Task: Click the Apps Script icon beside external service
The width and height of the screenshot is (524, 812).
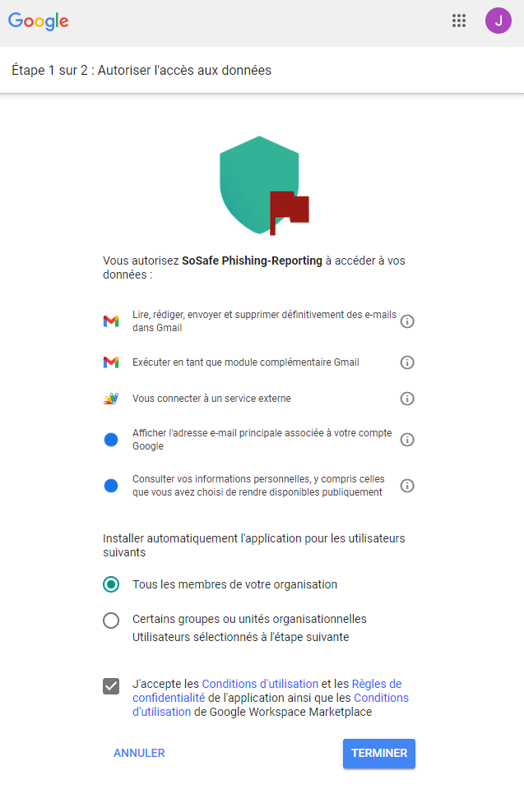Action: (x=111, y=399)
